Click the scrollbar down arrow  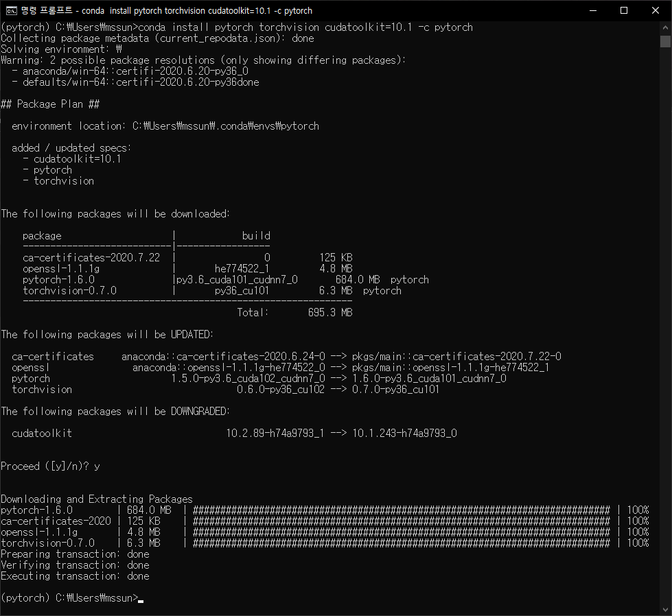[x=665, y=609]
